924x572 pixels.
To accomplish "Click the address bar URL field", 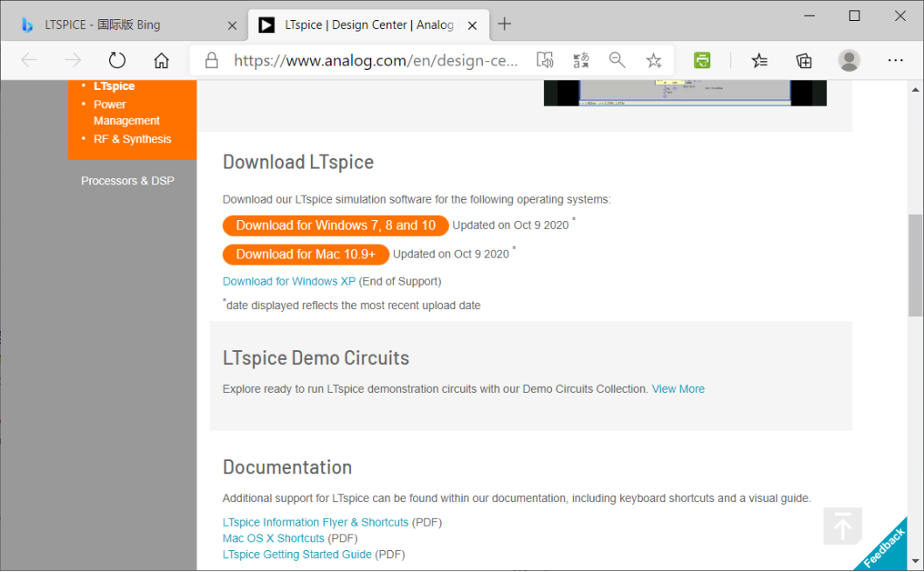I will click(x=376, y=60).
